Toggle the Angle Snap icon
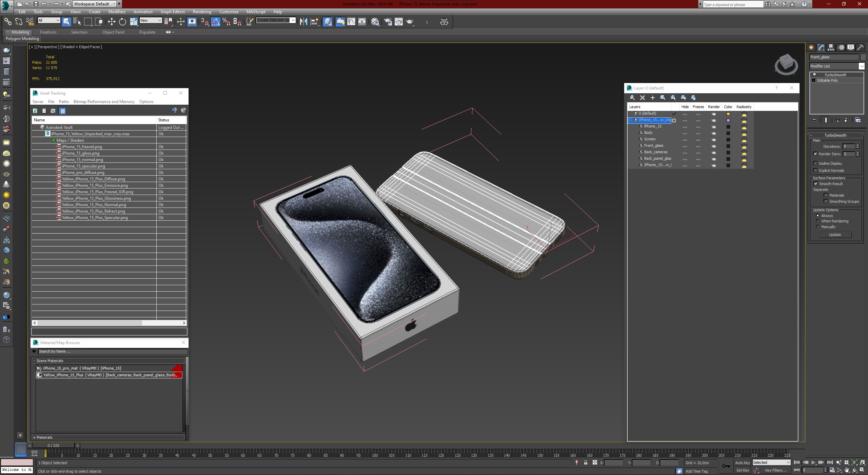 pos(215,22)
